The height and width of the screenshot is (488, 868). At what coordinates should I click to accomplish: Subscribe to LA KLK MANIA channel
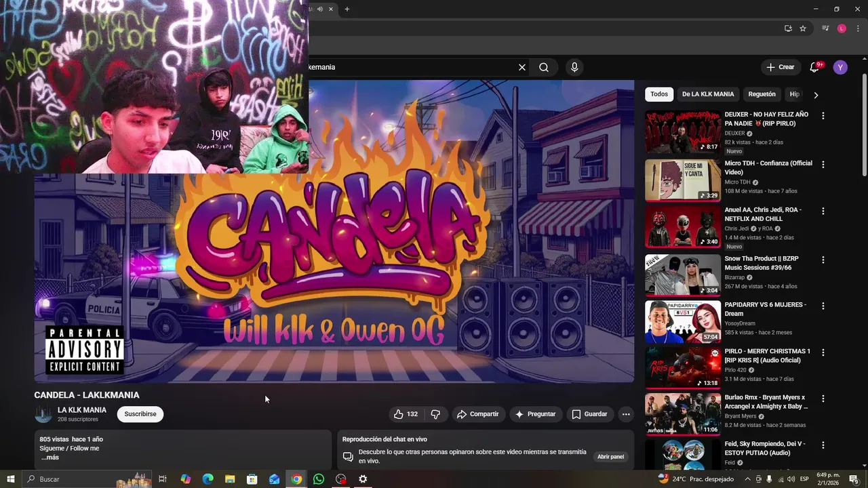click(140, 414)
